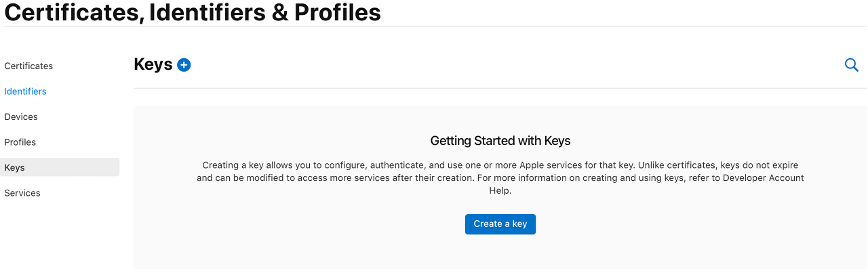Click the Certificates, Identifiers & Profiles title
This screenshot has height=273, width=868.
193,12
